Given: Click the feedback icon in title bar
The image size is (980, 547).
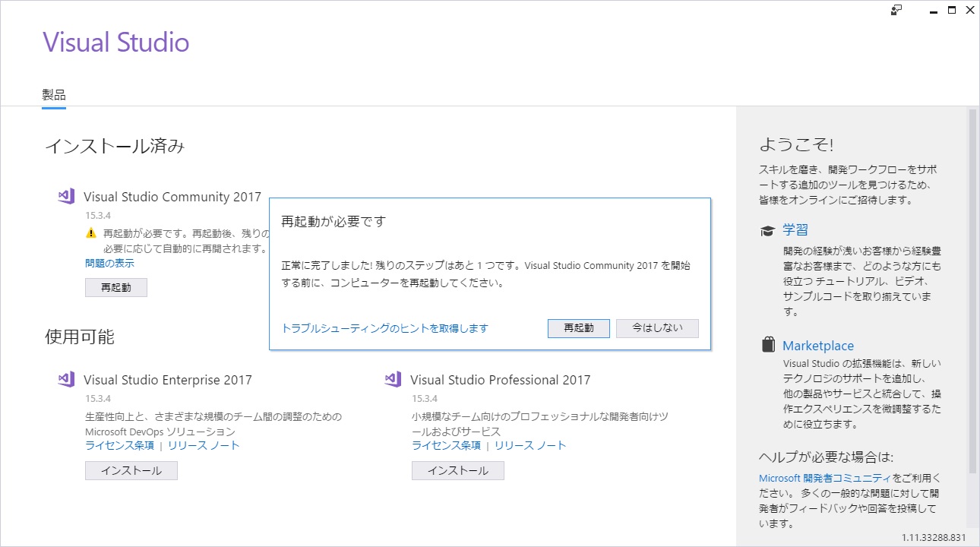Looking at the screenshot, I should 896,9.
